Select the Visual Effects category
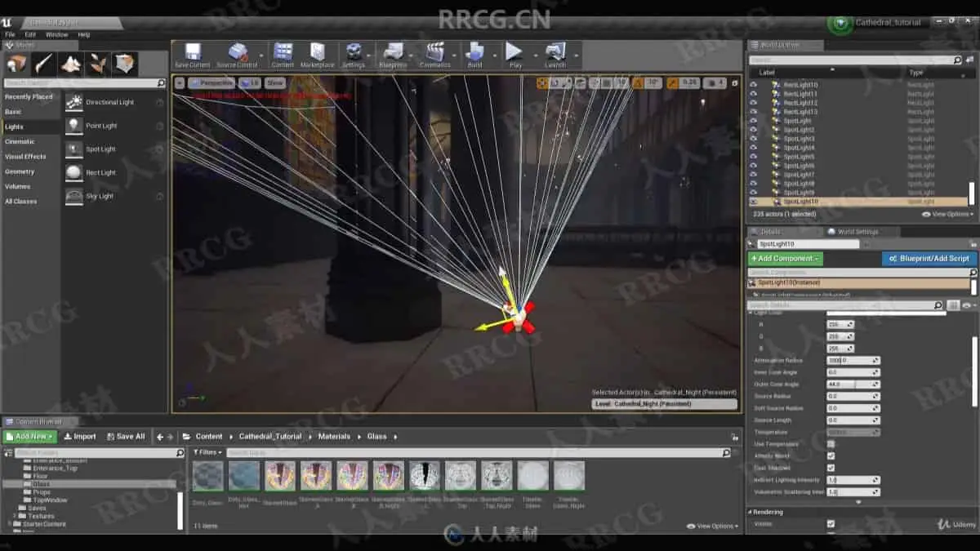 [x=31, y=156]
